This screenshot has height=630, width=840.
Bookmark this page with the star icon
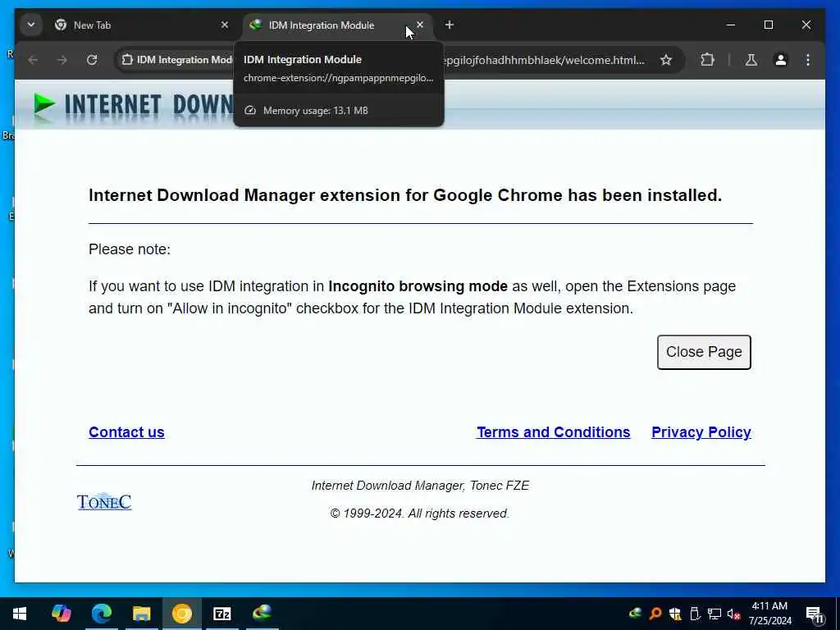click(x=666, y=60)
